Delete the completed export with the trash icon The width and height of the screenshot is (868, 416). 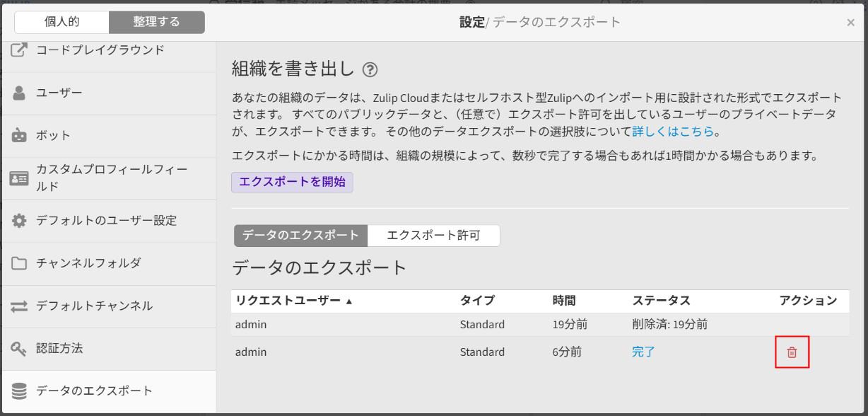click(792, 352)
